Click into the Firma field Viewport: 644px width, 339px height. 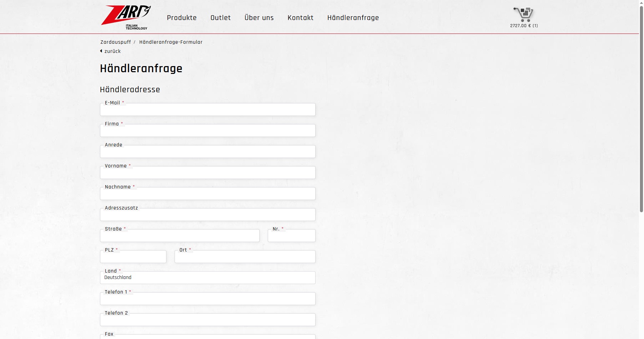coord(207,131)
